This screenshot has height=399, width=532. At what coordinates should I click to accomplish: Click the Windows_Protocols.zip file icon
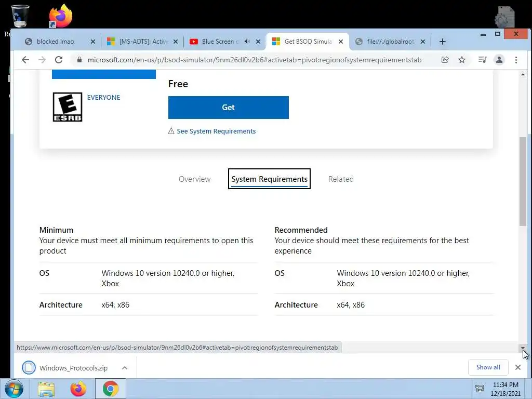pyautogui.click(x=29, y=368)
